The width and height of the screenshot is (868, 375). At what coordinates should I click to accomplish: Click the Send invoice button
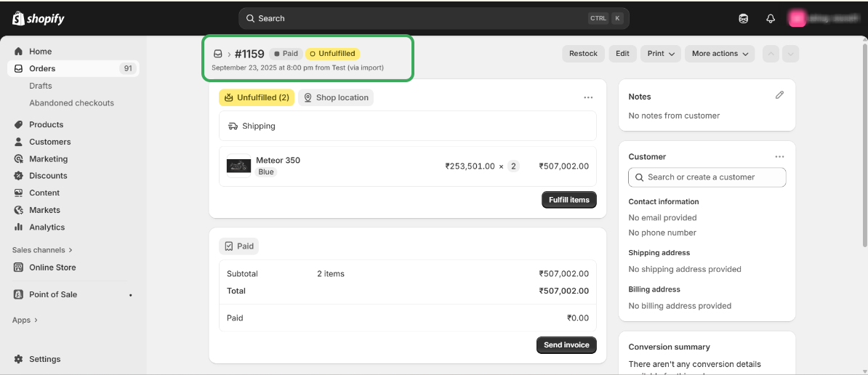pyautogui.click(x=566, y=344)
